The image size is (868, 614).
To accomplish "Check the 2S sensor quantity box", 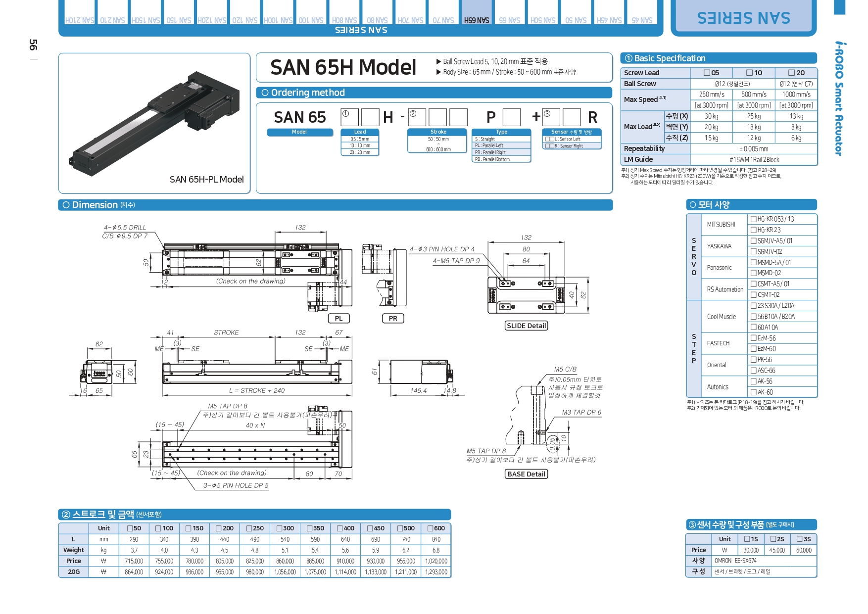I will (x=773, y=539).
